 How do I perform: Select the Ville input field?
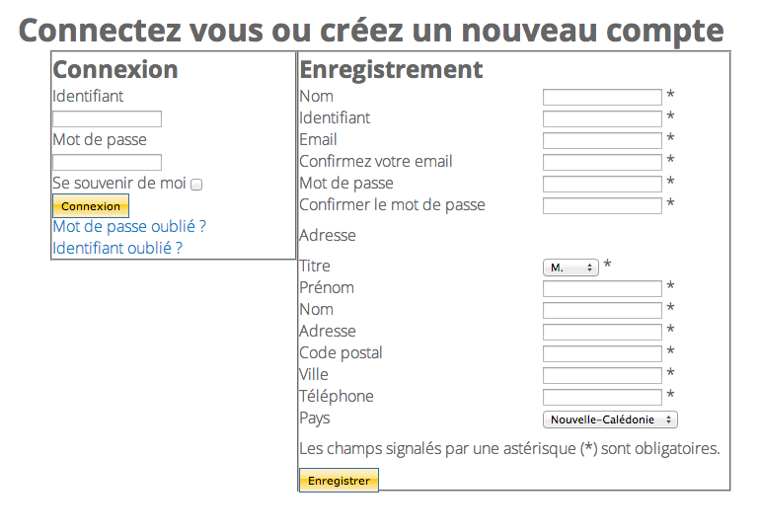(x=602, y=376)
